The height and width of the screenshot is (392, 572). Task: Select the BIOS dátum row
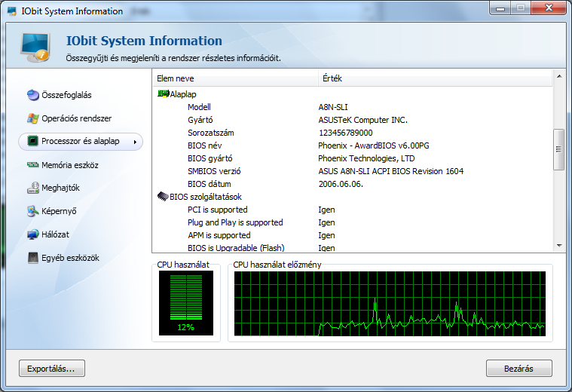click(x=352, y=184)
